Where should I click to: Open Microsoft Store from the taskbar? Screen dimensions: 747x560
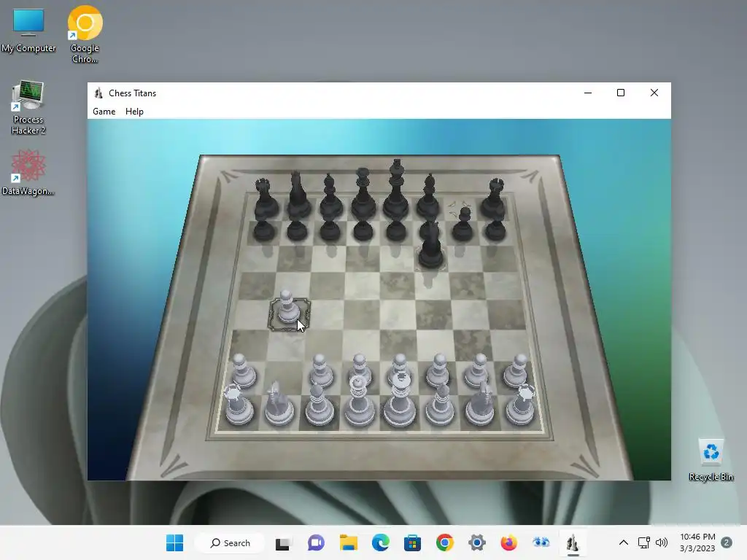[x=413, y=542]
